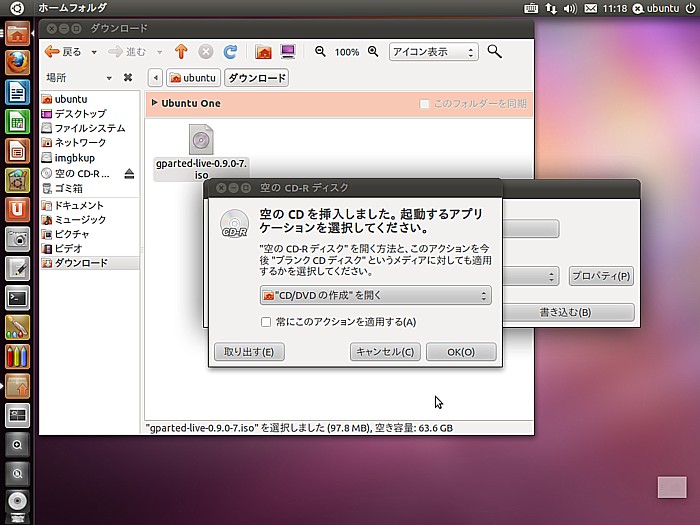Viewport: 700px width, 525px height.
Task: Click the up-arrow parent folder icon
Action: point(181,51)
